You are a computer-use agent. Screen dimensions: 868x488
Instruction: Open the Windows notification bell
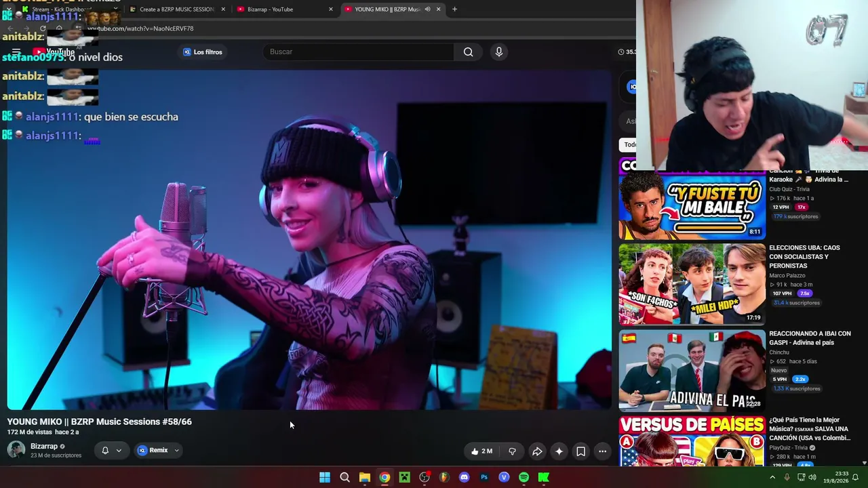(x=855, y=478)
